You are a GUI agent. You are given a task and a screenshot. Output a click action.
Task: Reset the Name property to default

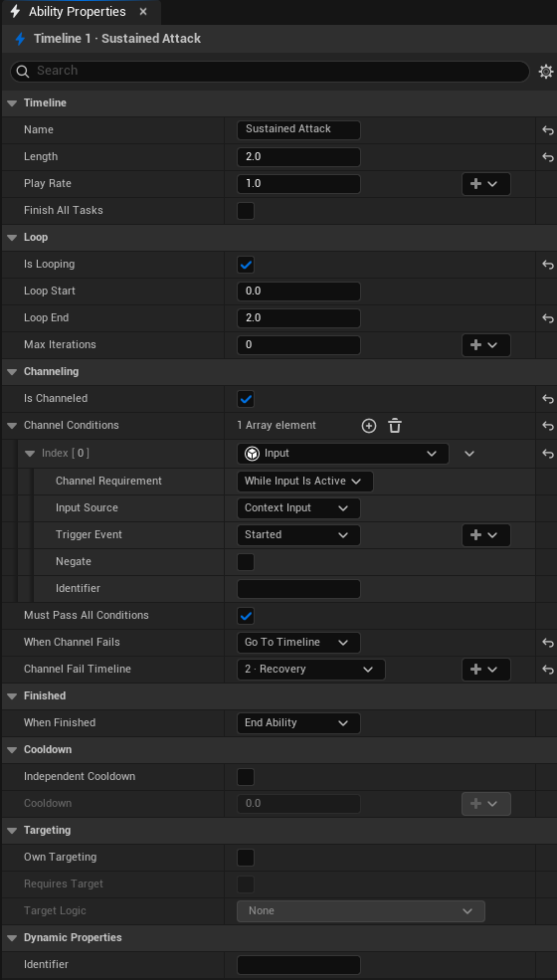pyautogui.click(x=548, y=130)
